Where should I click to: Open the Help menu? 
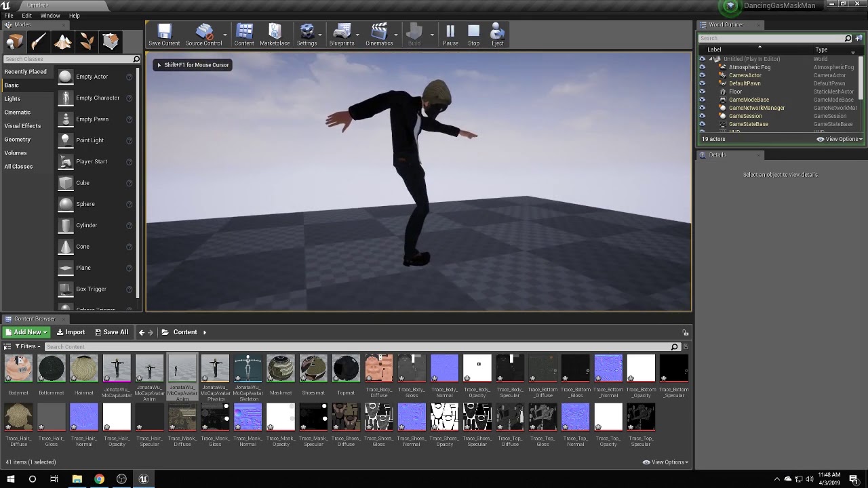75,16
